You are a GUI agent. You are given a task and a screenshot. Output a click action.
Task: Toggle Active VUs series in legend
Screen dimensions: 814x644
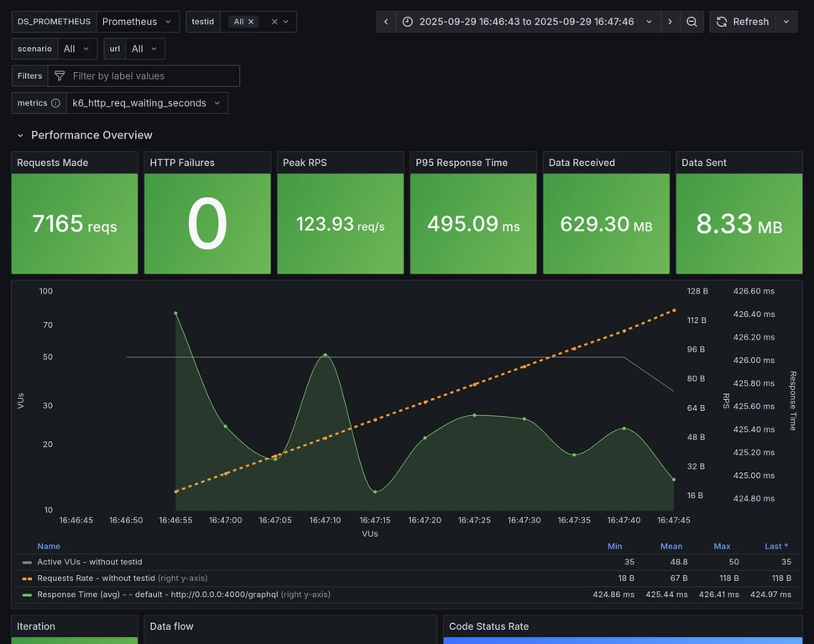[89, 562]
